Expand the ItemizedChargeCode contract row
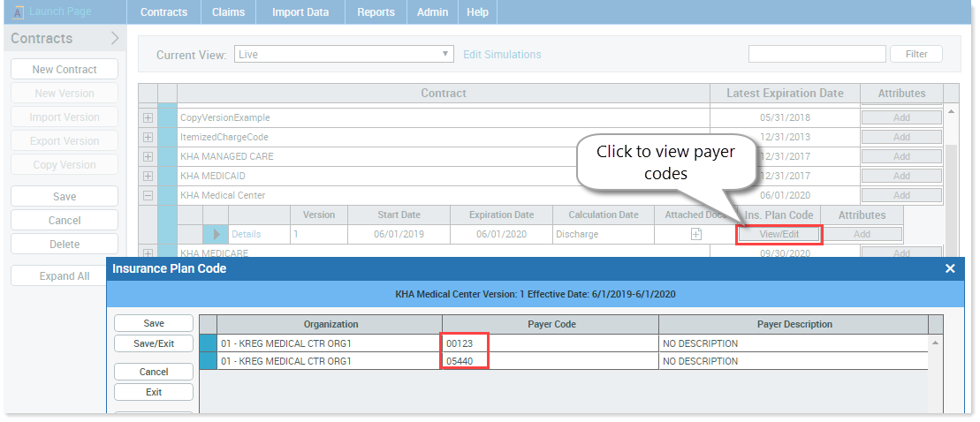980x422 pixels. coord(148,137)
